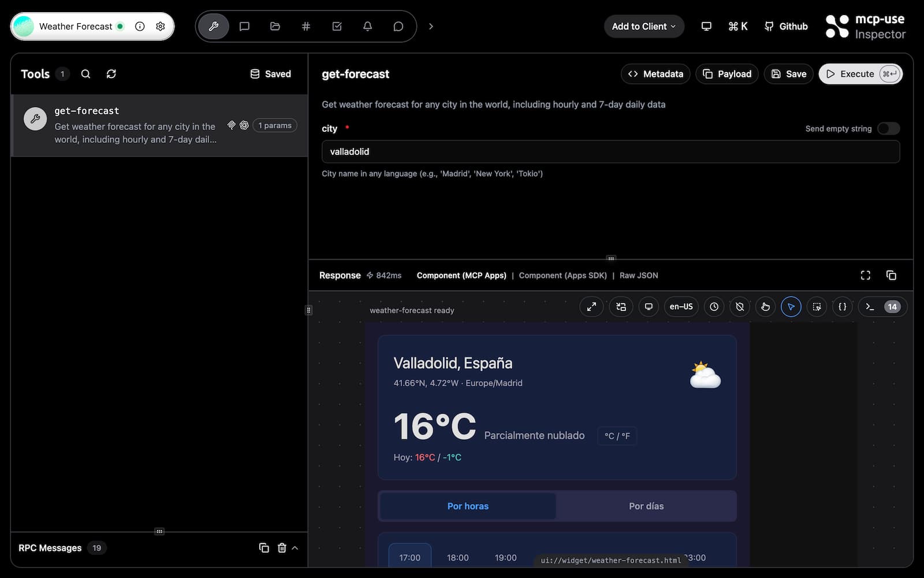
Task: Expand the right-chevron in the top toolbar
Action: pos(430,26)
